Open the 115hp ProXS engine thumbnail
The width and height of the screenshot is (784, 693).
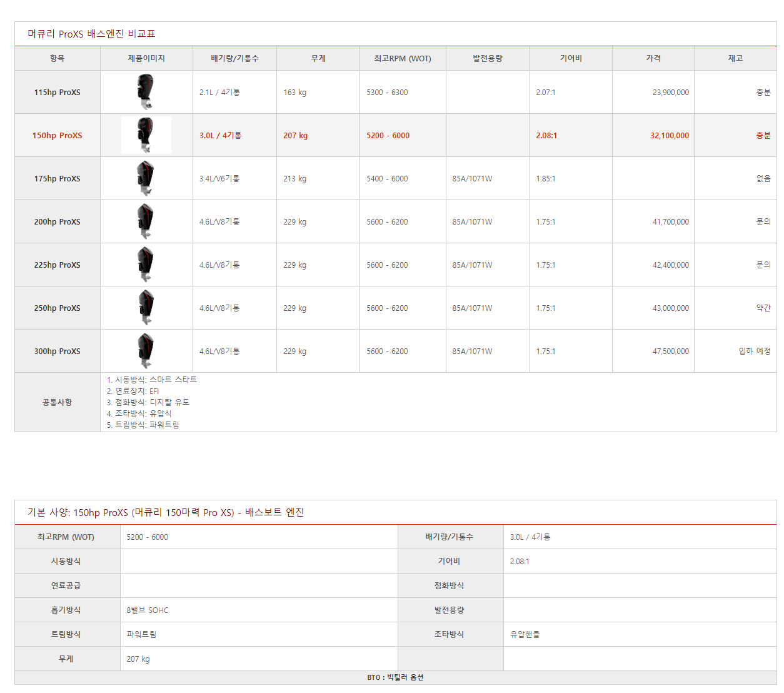tap(146, 92)
